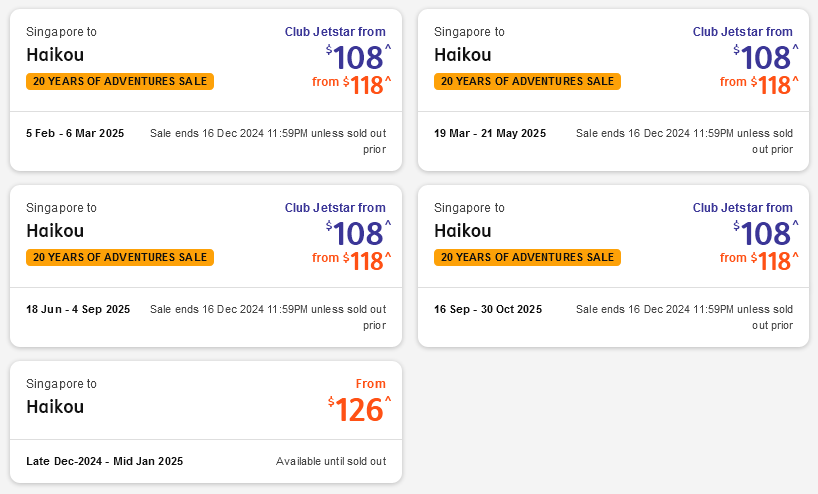Click the 'Available until sold out' note
This screenshot has height=494, width=818.
click(331, 461)
